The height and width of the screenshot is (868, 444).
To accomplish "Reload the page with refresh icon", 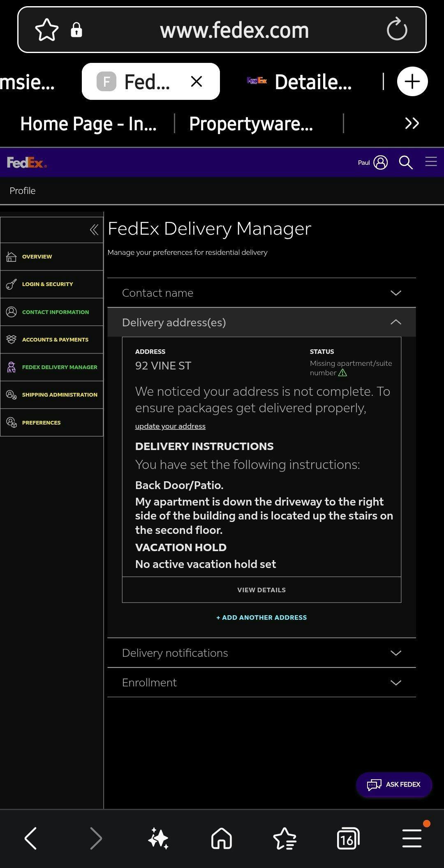I will click(x=397, y=30).
